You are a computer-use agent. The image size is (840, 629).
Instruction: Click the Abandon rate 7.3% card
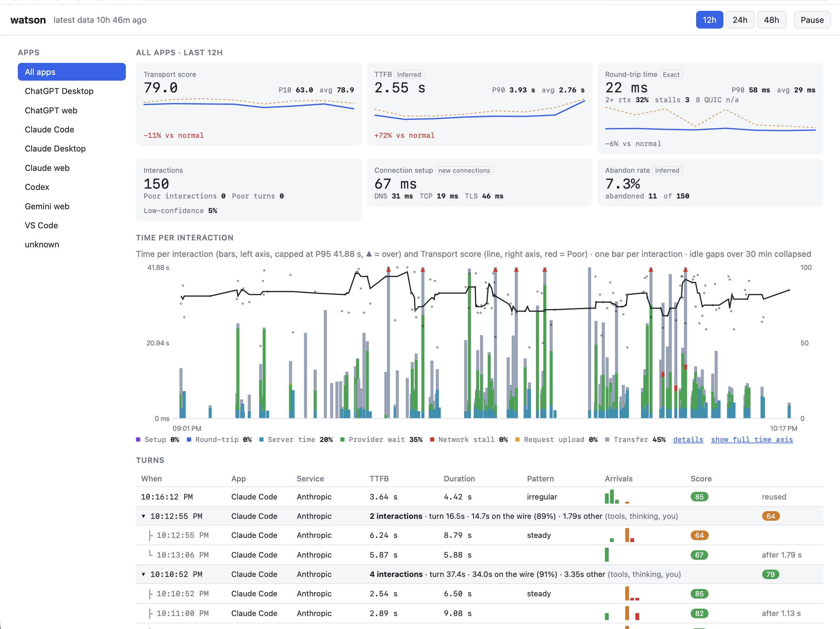(710, 183)
